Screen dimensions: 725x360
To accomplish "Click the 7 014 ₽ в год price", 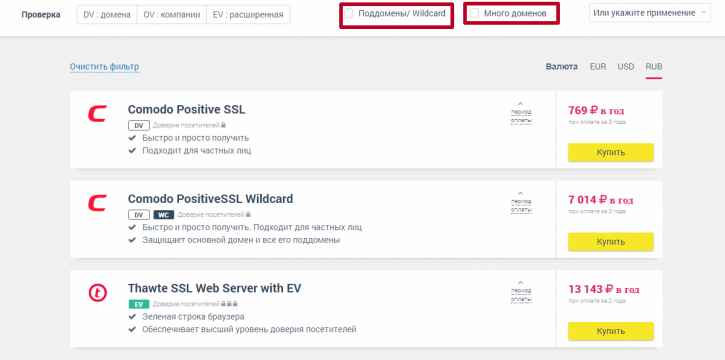I will point(601,201).
